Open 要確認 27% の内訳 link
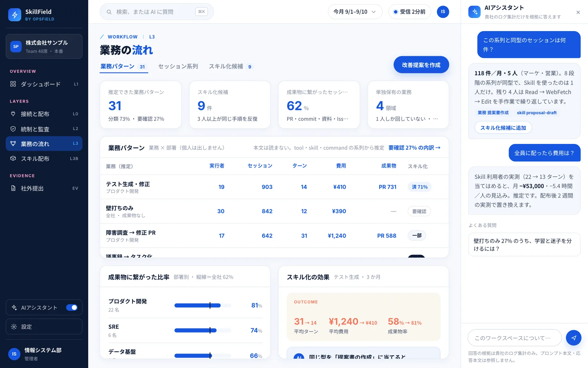 pos(414,148)
